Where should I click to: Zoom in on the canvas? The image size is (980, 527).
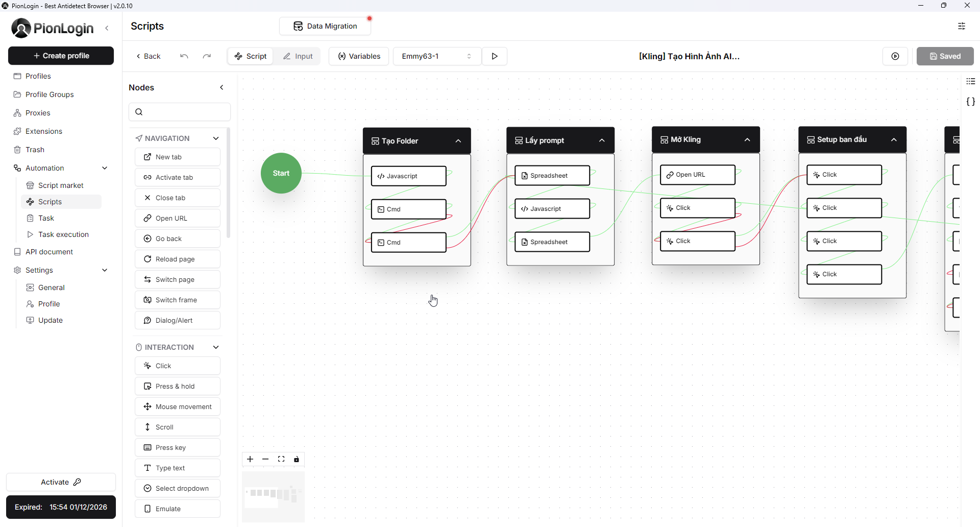pos(250,459)
